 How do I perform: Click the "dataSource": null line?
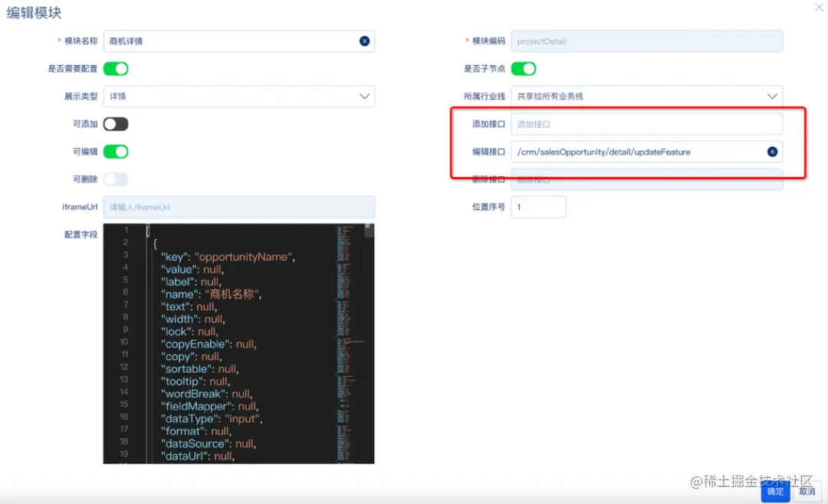pos(209,443)
